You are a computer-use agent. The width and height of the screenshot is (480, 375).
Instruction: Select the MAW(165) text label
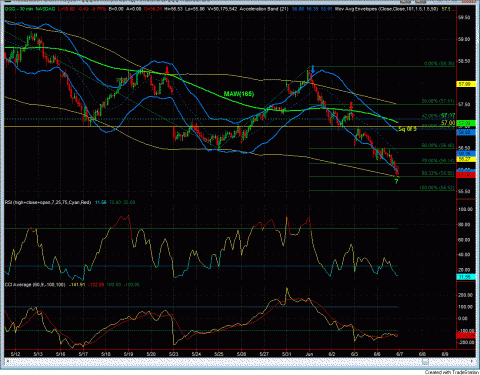[x=239, y=94]
